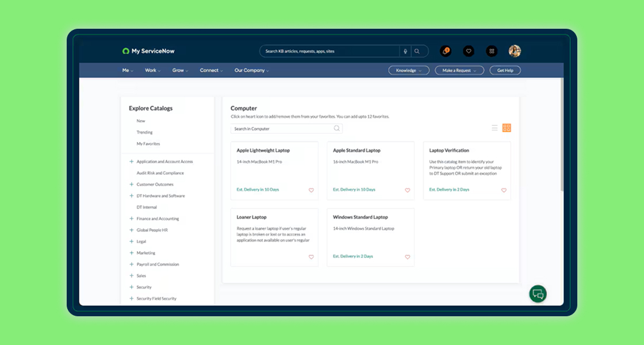644x345 pixels.
Task: Favorite the Laptop Verification heart
Action: [x=504, y=190]
